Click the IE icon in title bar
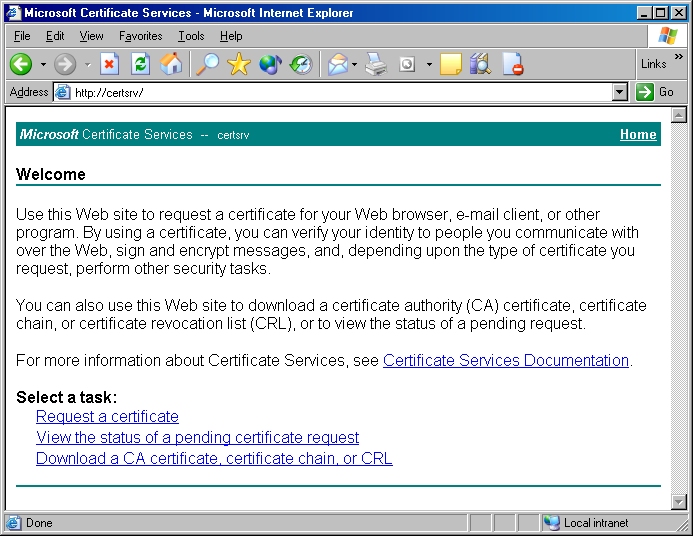The image size is (693, 536). 13,12
